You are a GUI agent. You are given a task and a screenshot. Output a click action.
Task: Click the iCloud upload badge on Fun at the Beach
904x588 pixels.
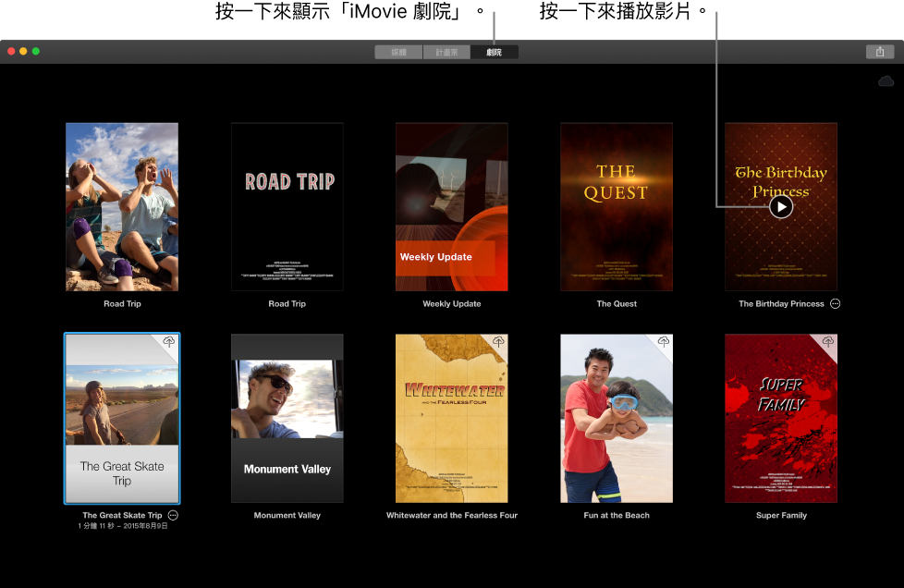pos(663,343)
